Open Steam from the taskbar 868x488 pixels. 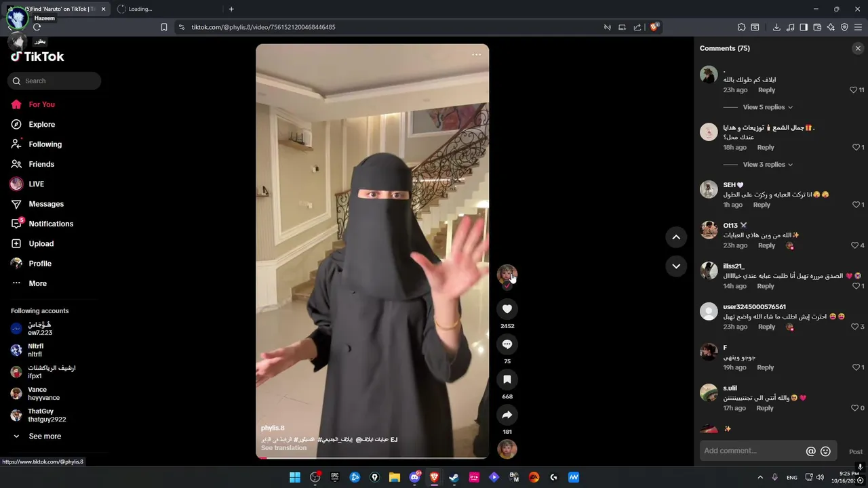pyautogui.click(x=454, y=477)
